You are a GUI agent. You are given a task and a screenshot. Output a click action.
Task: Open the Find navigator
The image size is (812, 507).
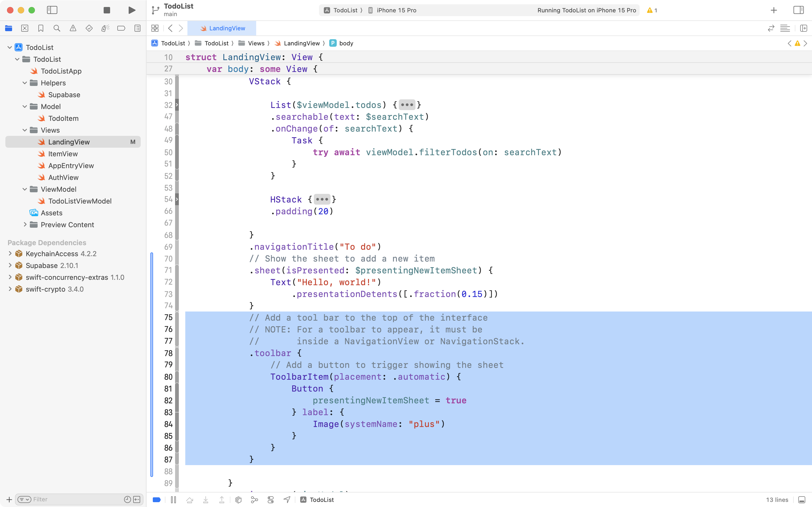[x=57, y=28]
